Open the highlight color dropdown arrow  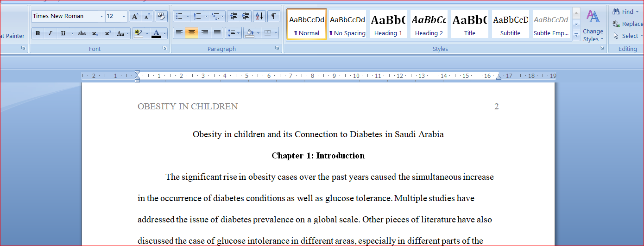(x=147, y=33)
